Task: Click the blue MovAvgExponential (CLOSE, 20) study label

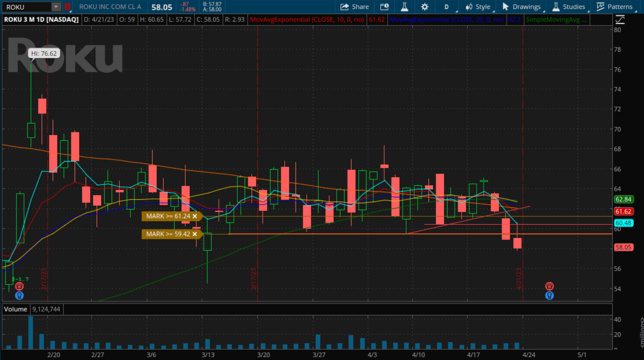Action: pyautogui.click(x=446, y=19)
